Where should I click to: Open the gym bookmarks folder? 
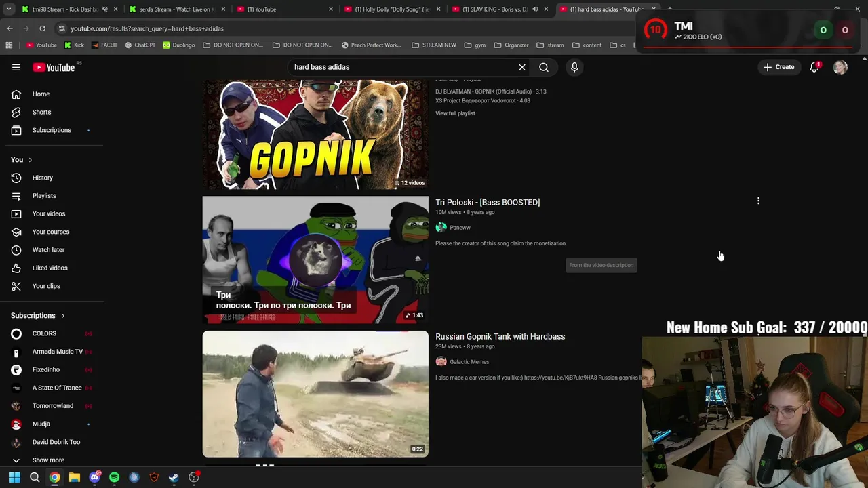tap(475, 45)
